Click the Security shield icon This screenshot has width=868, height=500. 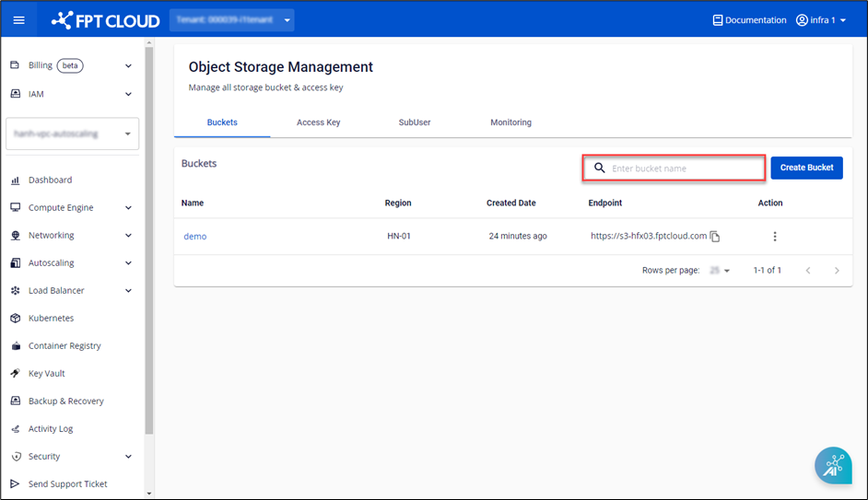click(16, 457)
